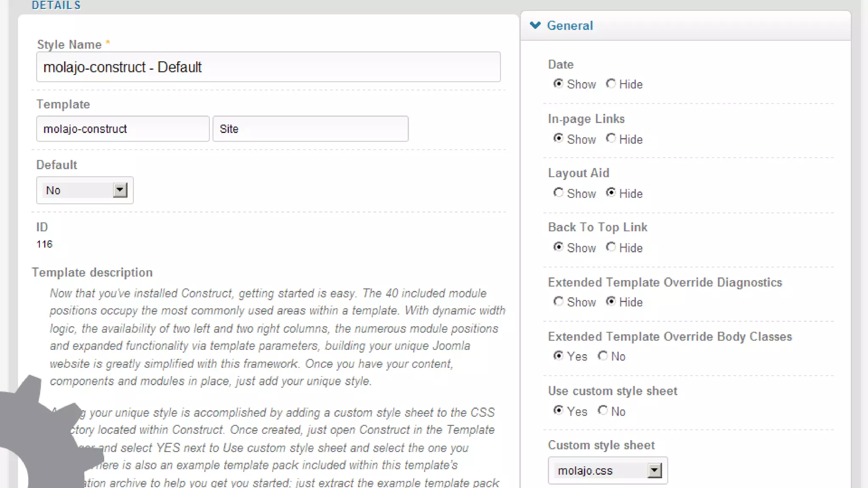Choose No for Use custom style sheet
This screenshot has width=868, height=488.
[x=602, y=410]
